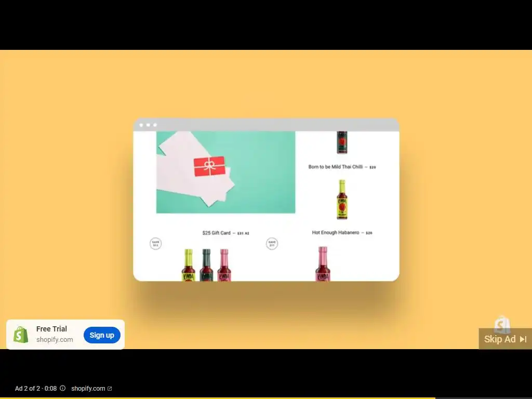Click the Hot Enough Habanero bottle image

(342, 199)
